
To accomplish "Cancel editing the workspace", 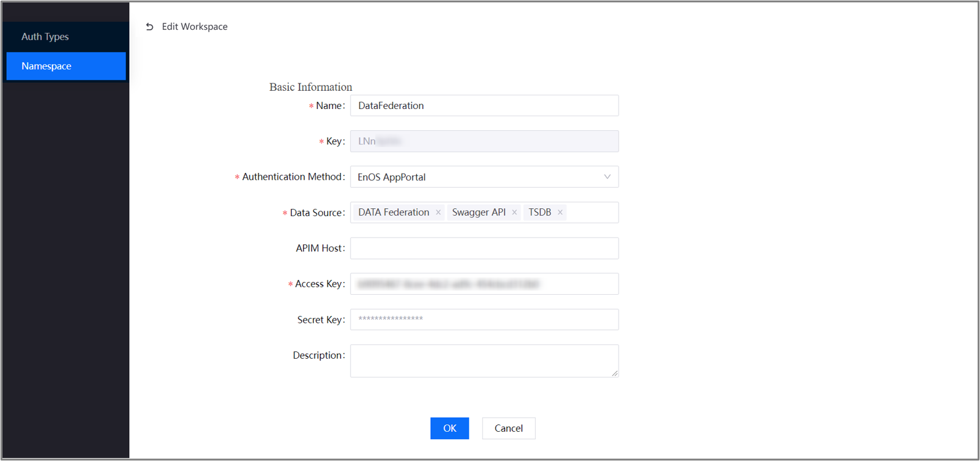I will point(508,428).
